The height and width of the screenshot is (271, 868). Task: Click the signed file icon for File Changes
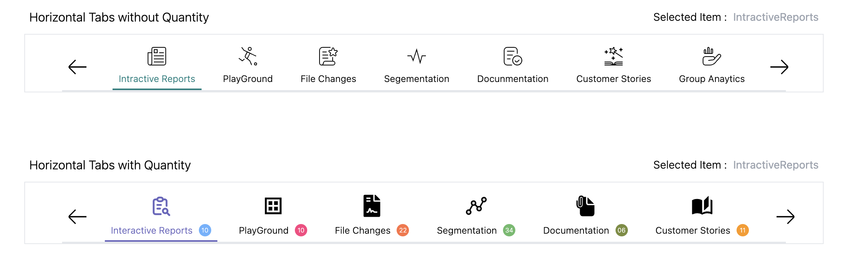[x=372, y=206]
